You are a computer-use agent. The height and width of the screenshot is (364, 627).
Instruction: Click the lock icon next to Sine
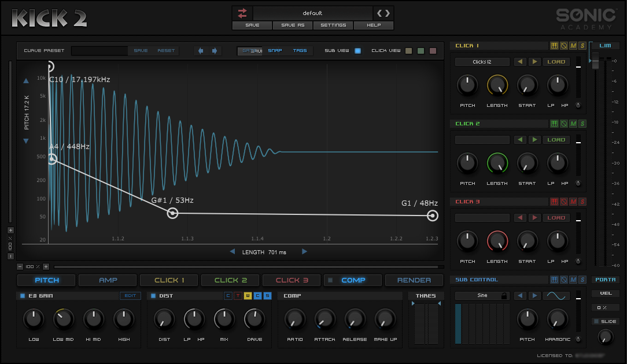point(504,296)
